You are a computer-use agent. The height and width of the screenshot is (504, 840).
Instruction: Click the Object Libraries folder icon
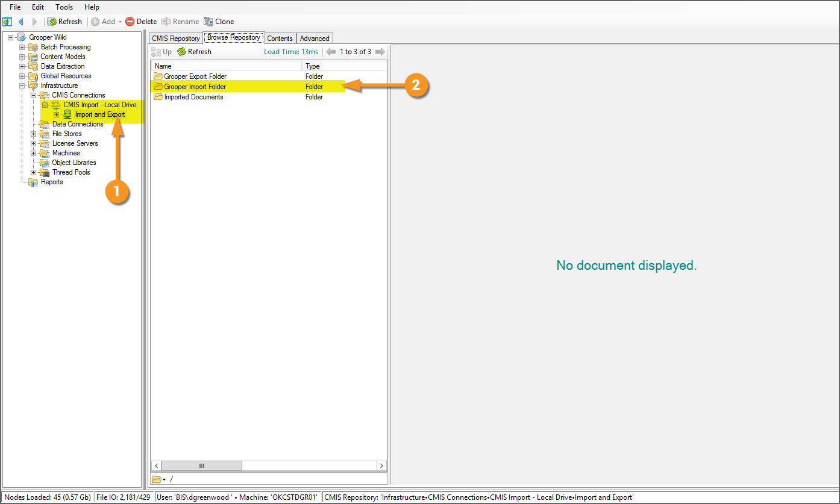(45, 163)
